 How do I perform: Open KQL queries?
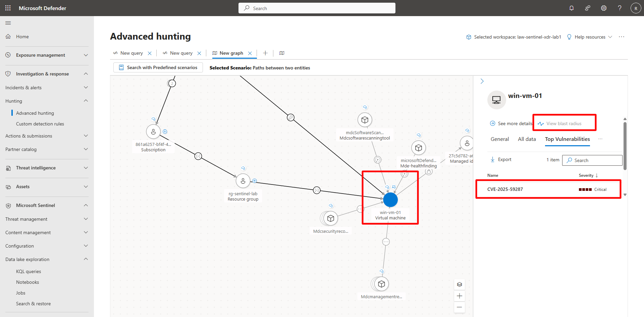click(29, 271)
